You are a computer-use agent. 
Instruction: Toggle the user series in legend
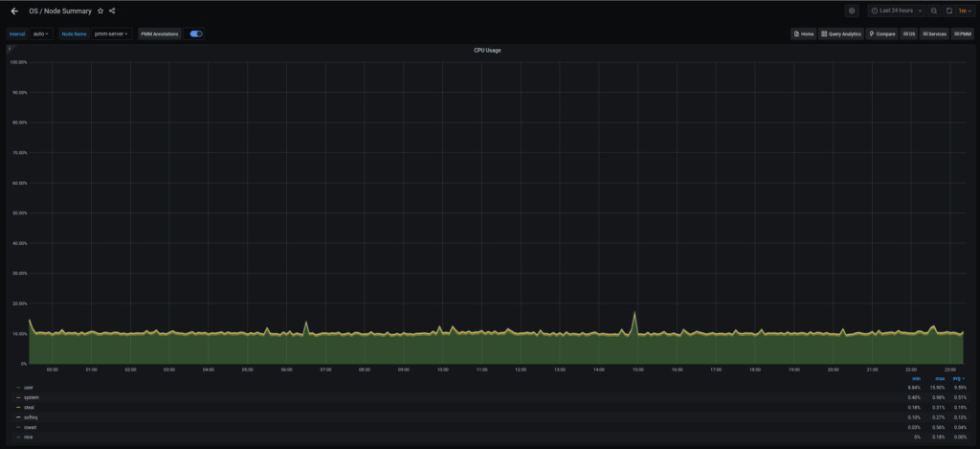(x=28, y=388)
